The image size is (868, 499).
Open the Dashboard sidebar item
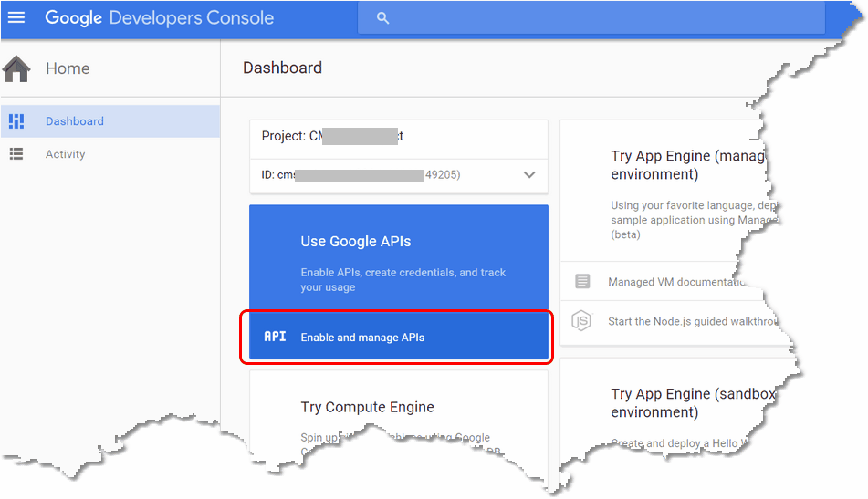click(x=110, y=121)
